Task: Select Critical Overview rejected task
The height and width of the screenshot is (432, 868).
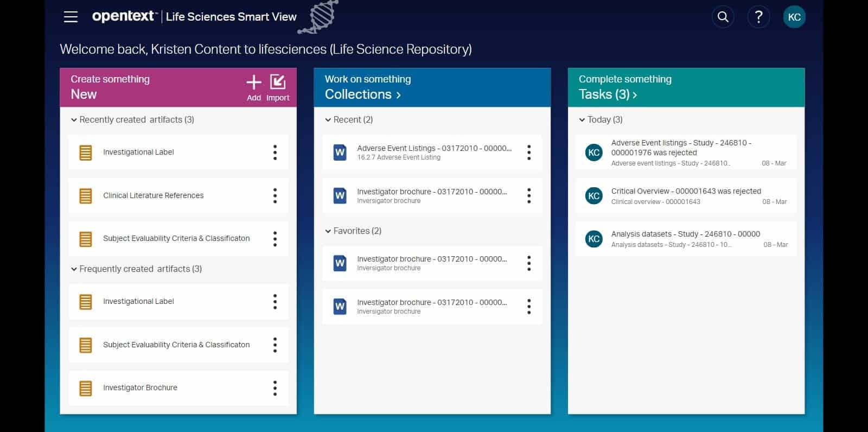Action: pos(686,196)
